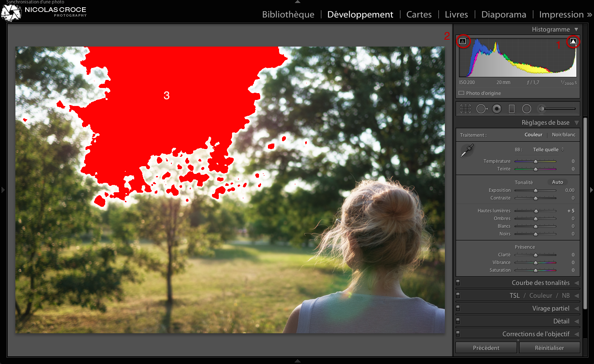Viewport: 594px width, 364px height.
Task: Enable the Courbe des tonalités panel switch
Action: 458,282
